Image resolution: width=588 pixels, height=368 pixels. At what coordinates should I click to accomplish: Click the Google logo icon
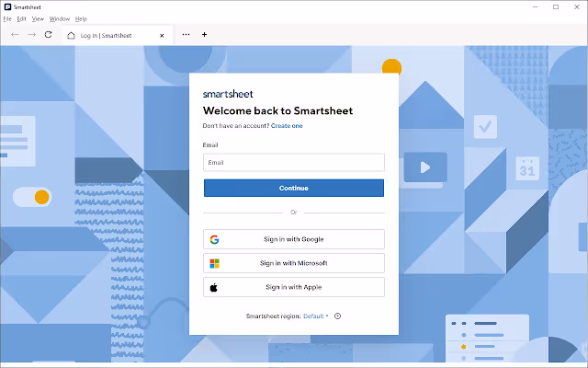coord(214,239)
